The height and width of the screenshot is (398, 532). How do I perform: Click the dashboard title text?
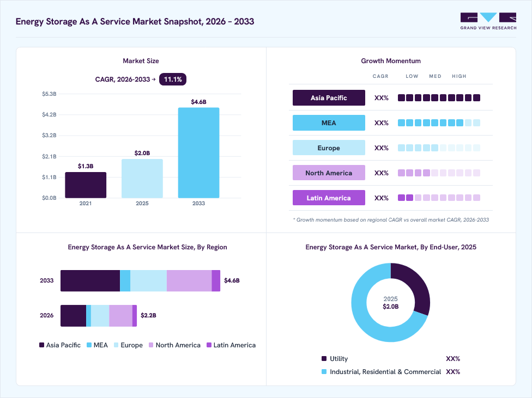pyautogui.click(x=135, y=21)
